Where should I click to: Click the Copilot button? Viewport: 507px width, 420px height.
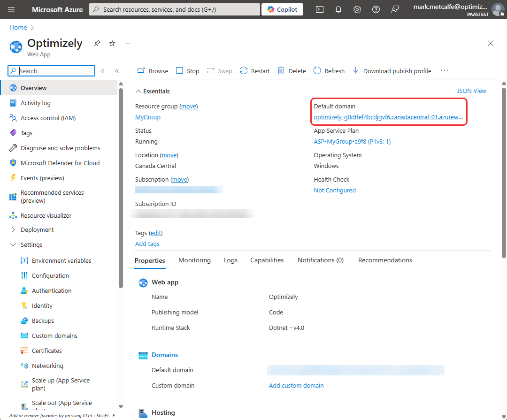tap(282, 9)
